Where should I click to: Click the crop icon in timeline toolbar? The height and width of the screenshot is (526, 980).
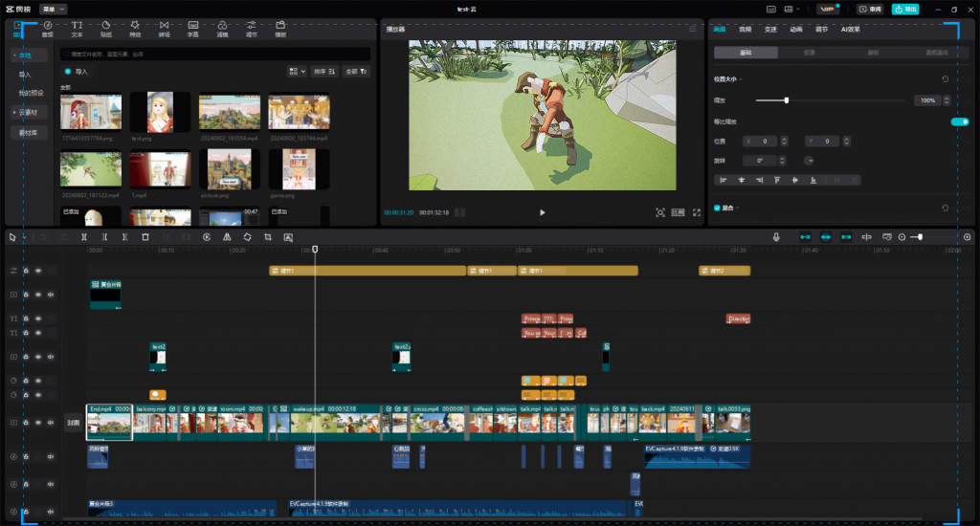[268, 237]
